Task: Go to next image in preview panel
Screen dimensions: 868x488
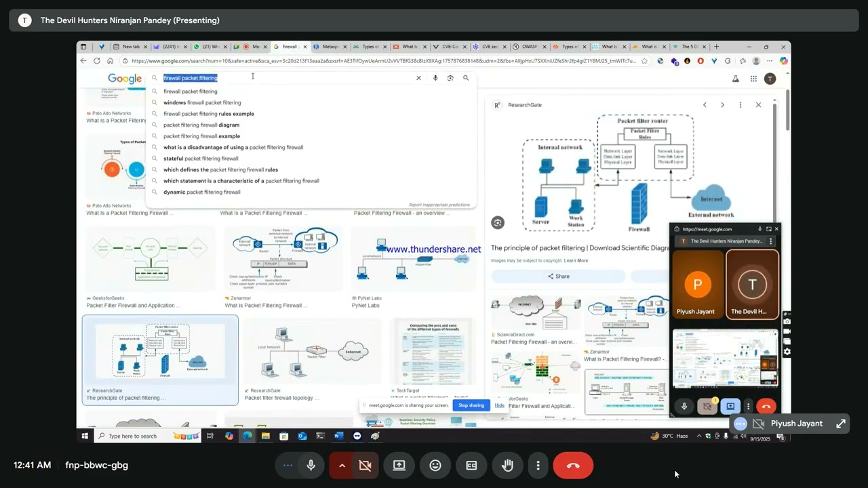Action: pyautogui.click(x=722, y=105)
